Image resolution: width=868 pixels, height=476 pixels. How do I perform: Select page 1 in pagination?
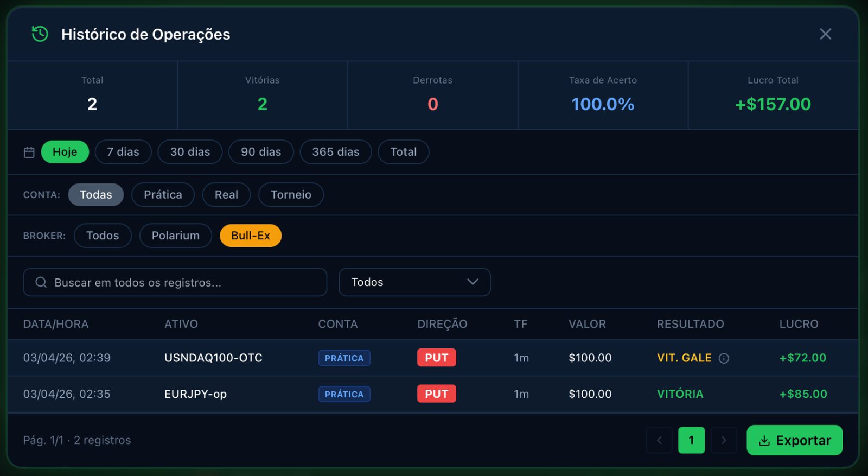point(692,440)
